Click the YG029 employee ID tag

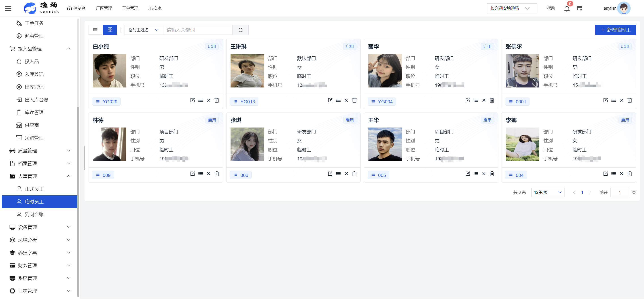tap(106, 102)
